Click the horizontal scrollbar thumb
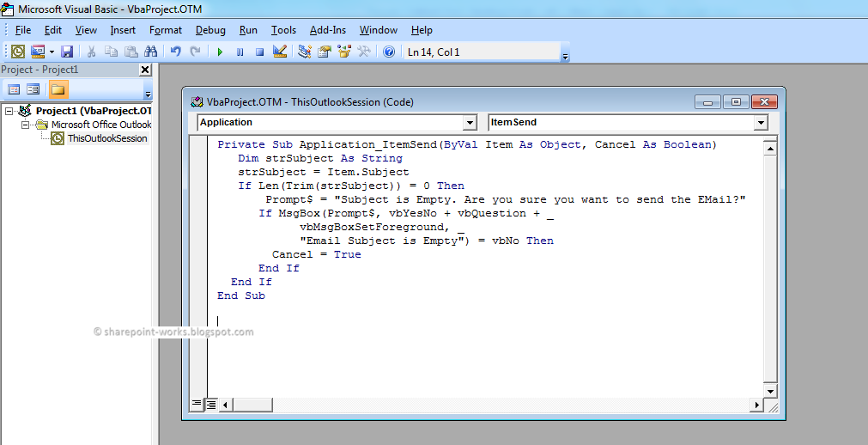 (x=252, y=405)
